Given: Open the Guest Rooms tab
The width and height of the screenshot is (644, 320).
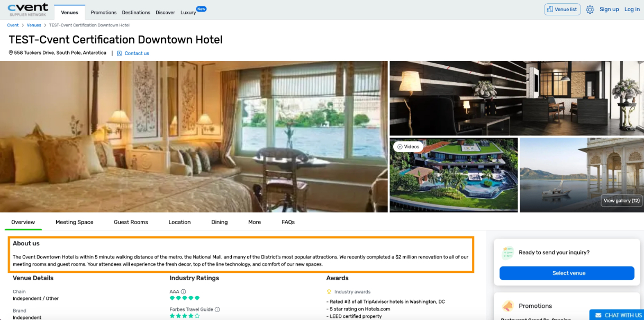Looking at the screenshot, I should [x=131, y=222].
